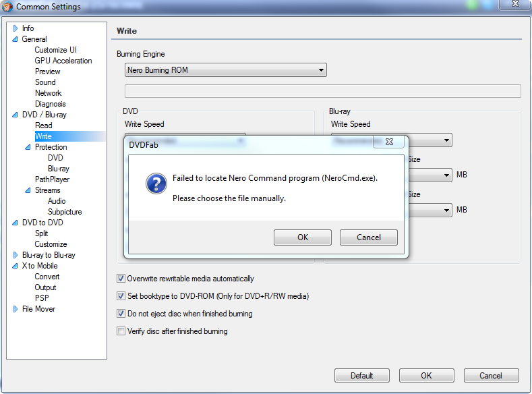The image size is (532, 394).
Task: Click the Info tree label
Action: 28,28
